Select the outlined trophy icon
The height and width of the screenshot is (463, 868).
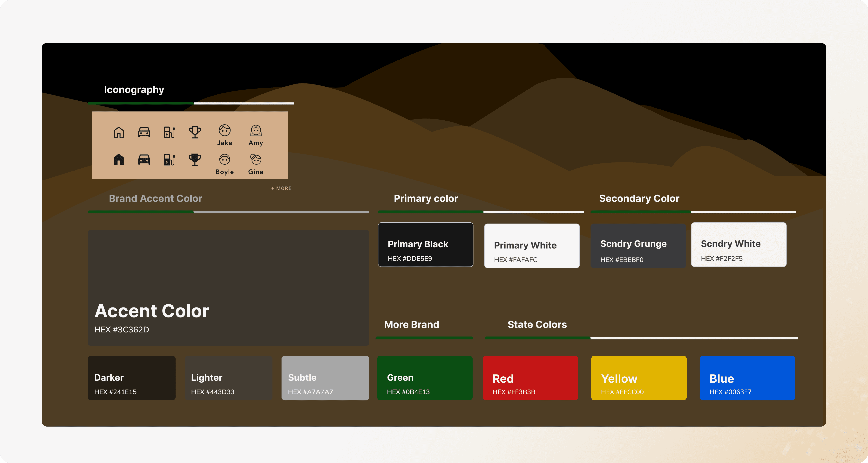(x=195, y=132)
